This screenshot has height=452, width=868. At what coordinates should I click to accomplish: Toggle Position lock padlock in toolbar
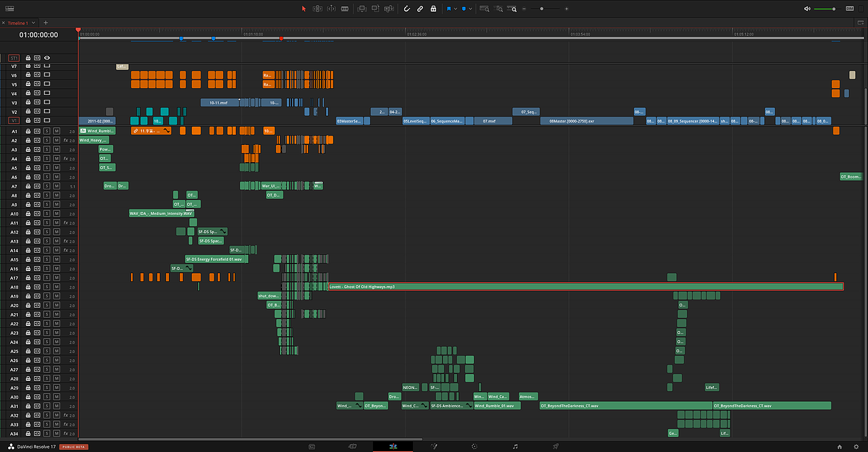tap(433, 9)
